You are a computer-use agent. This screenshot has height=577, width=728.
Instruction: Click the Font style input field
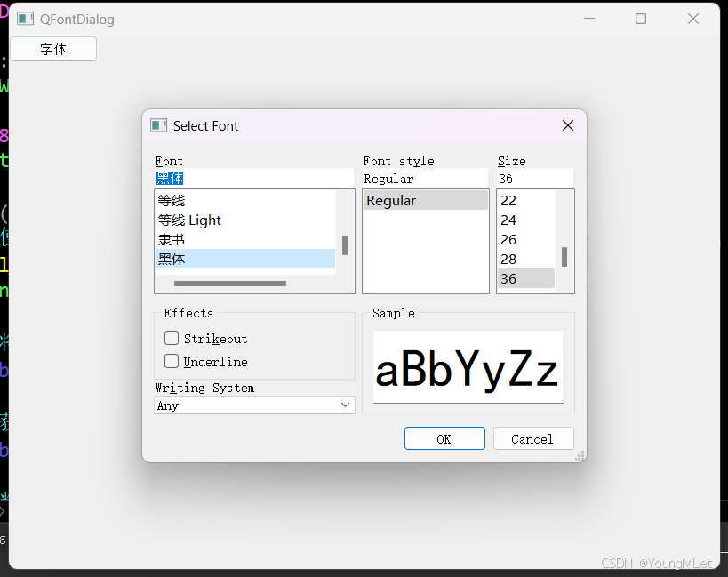tap(425, 178)
